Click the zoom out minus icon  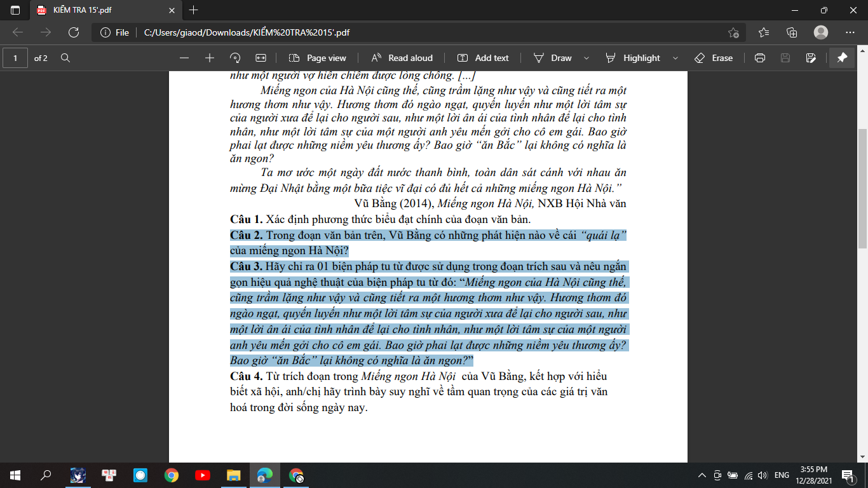click(x=184, y=58)
